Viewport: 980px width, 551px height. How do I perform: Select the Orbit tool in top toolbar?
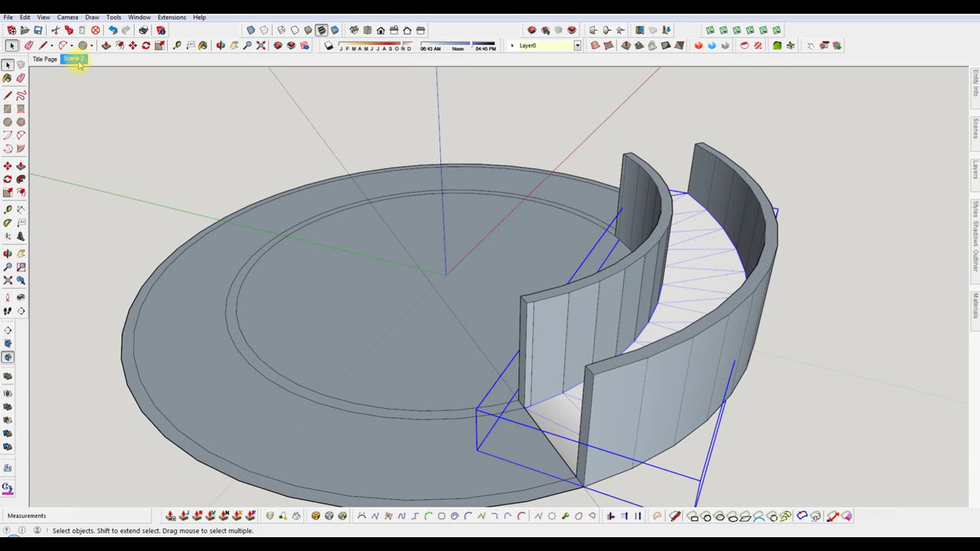220,46
